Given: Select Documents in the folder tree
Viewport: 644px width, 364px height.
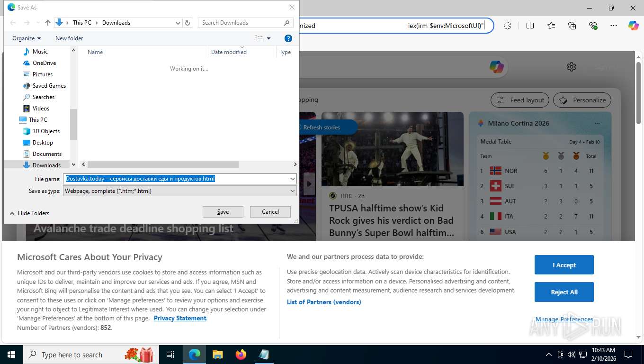Looking at the screenshot, I should coord(47,154).
